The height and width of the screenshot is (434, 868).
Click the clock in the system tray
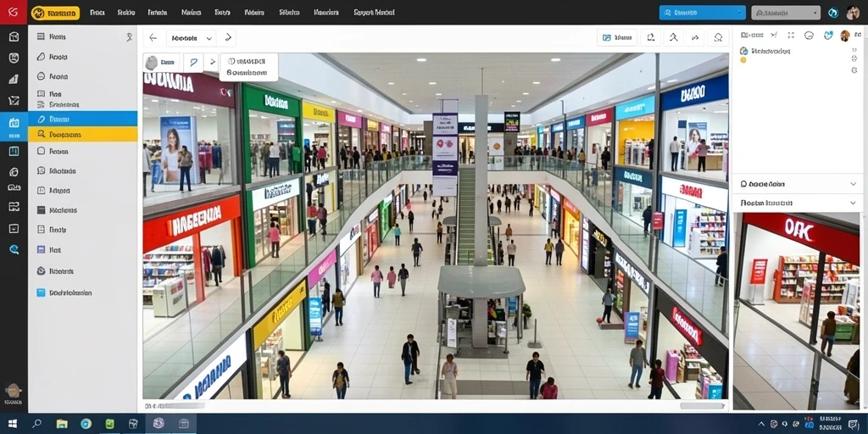click(x=829, y=424)
